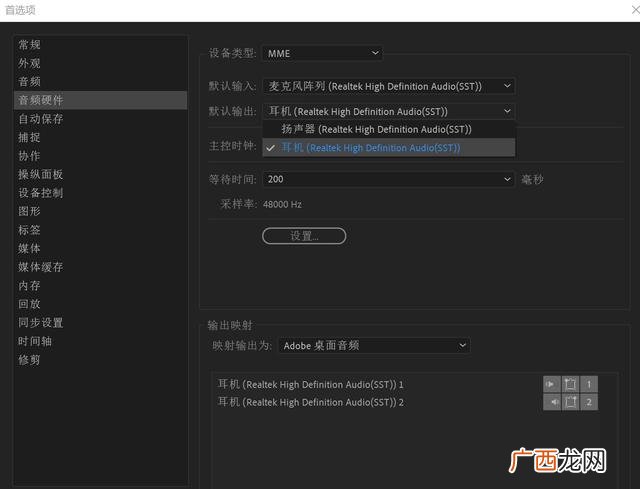Open the 默认输入 microphone array dropdown
The height and width of the screenshot is (489, 640).
[x=389, y=86]
